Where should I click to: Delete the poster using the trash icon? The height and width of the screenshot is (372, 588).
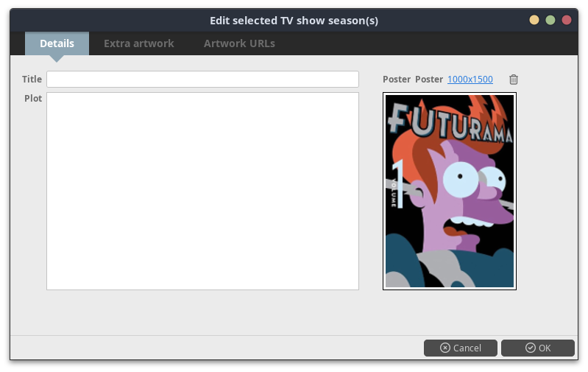click(514, 80)
